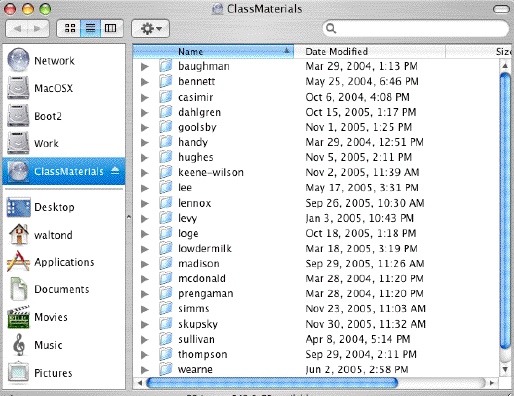Screen dimensions: 514x396
Task: Select ClassMaterials volume in sidebar
Action: tap(63, 171)
